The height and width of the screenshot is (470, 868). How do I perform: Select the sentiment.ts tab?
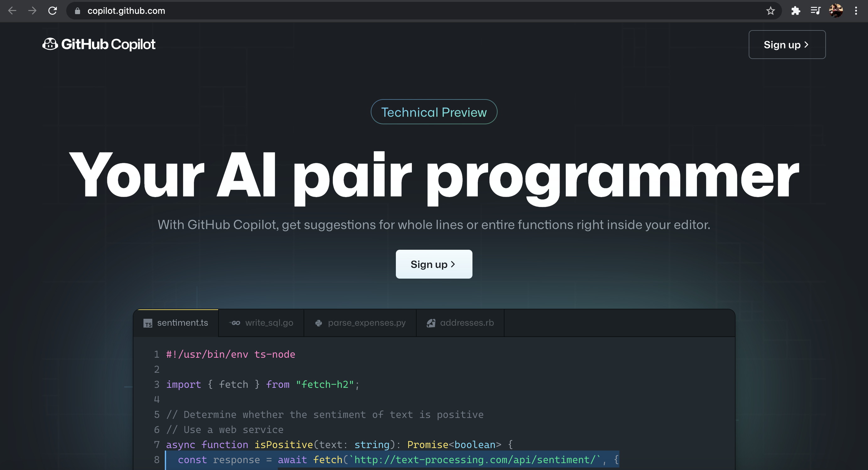pos(176,323)
